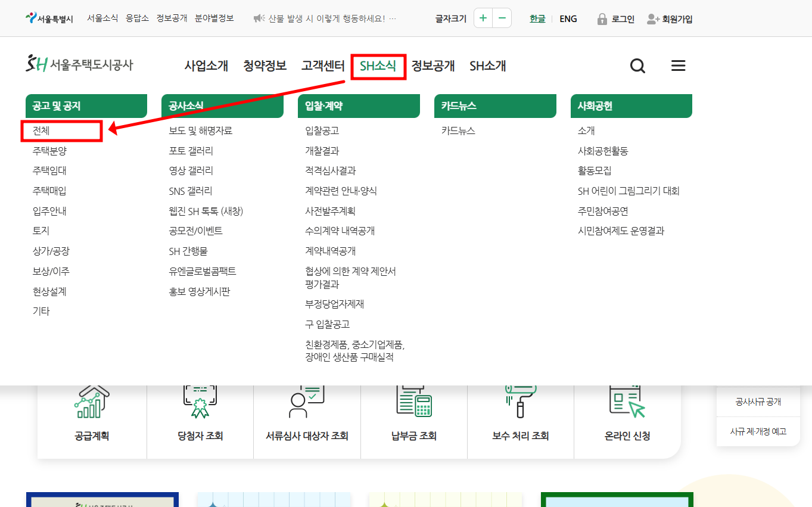The width and height of the screenshot is (812, 507).
Task: Open SH 간행물
Action: pyautogui.click(x=188, y=251)
